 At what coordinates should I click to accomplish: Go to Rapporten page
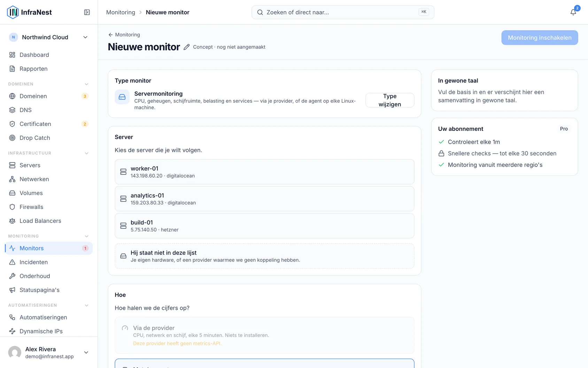[49, 69]
